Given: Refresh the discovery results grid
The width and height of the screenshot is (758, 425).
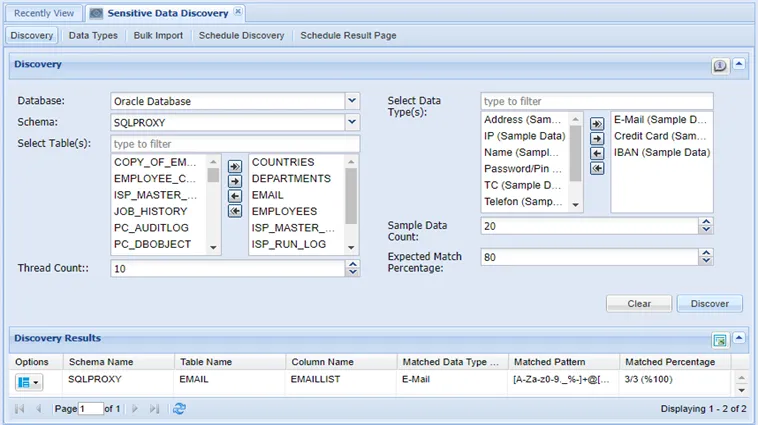Looking at the screenshot, I should point(179,409).
